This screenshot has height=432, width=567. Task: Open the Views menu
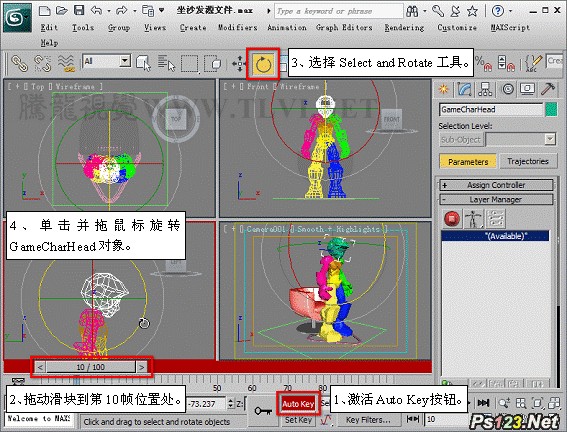(x=155, y=27)
